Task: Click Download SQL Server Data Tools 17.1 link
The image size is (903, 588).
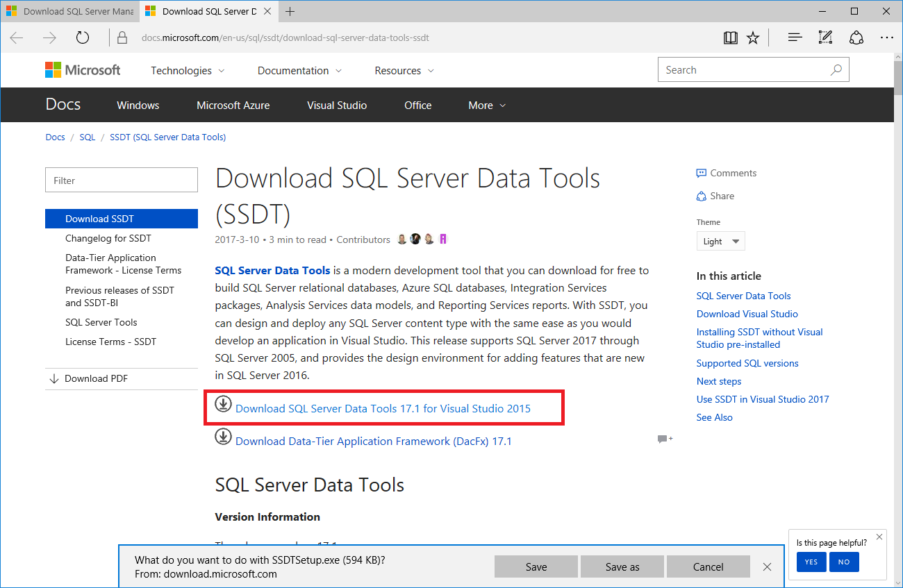Action: (383, 408)
